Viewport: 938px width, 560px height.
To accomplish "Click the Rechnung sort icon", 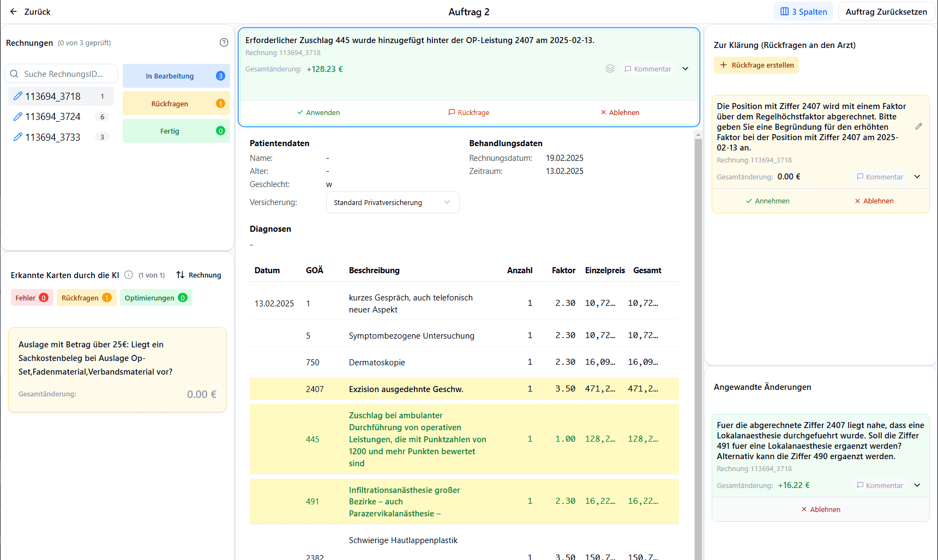I will [x=180, y=275].
